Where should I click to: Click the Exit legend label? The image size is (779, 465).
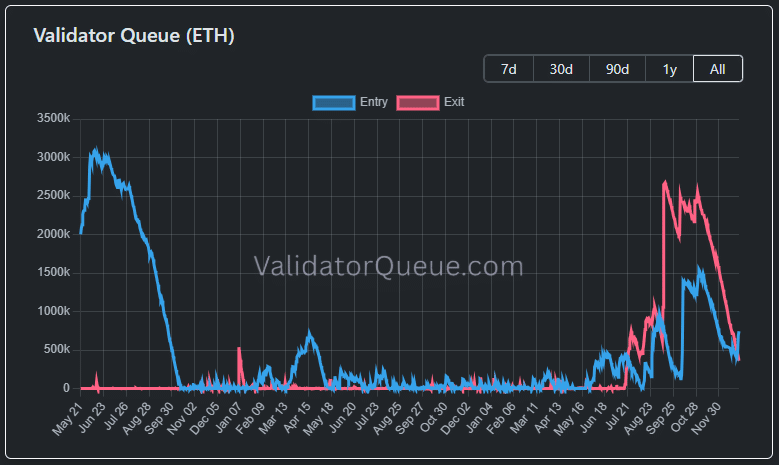point(454,102)
